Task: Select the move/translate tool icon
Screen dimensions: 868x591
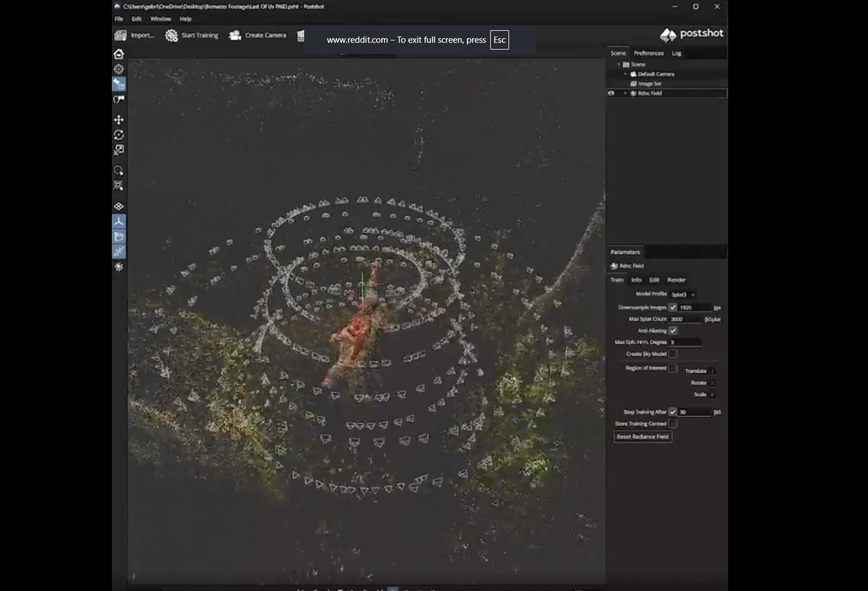Action: (x=119, y=120)
